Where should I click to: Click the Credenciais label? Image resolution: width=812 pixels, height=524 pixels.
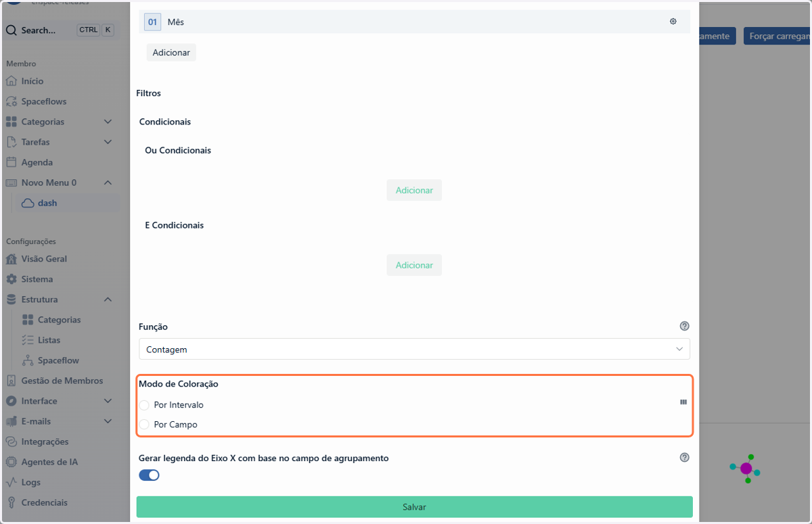tap(45, 502)
